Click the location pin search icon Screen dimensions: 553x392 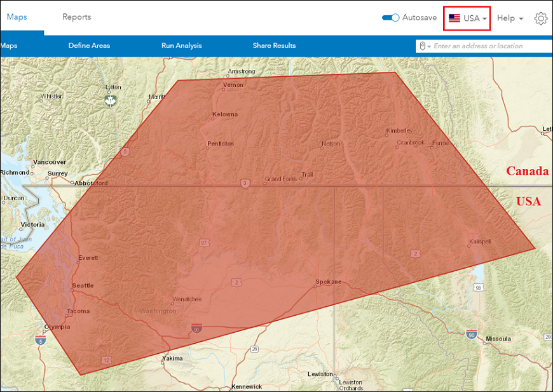click(x=422, y=46)
